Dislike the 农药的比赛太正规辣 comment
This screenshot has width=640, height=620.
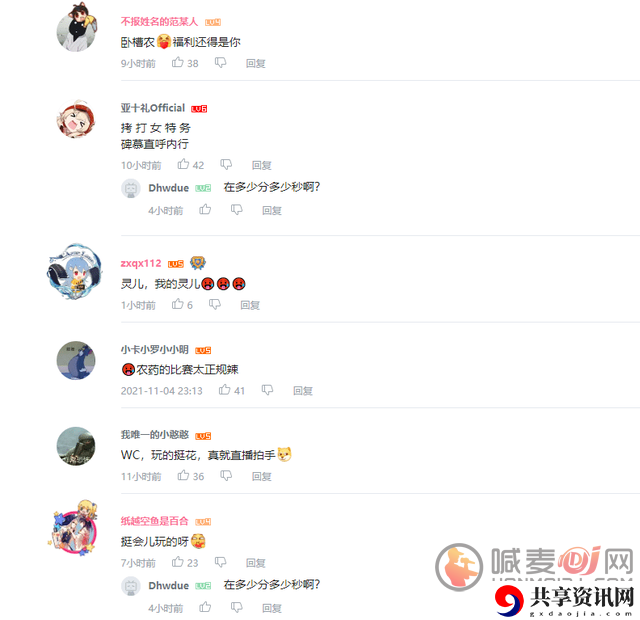click(x=267, y=390)
